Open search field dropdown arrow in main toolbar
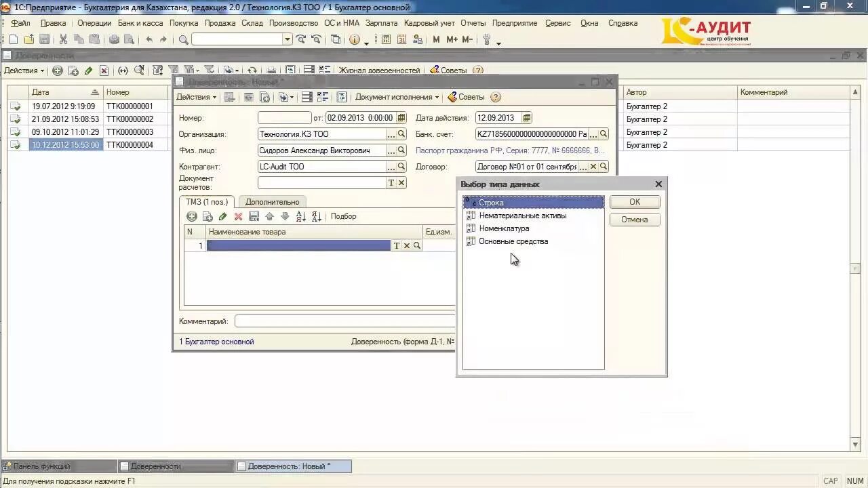 (x=287, y=39)
